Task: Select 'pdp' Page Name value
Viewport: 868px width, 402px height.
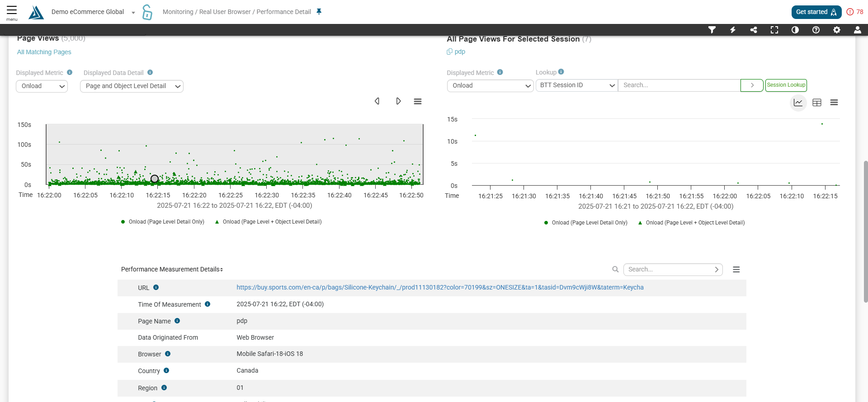Action: click(x=242, y=321)
